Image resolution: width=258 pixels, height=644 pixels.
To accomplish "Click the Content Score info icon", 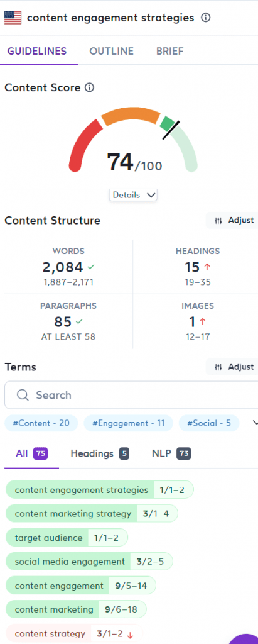I will point(89,87).
